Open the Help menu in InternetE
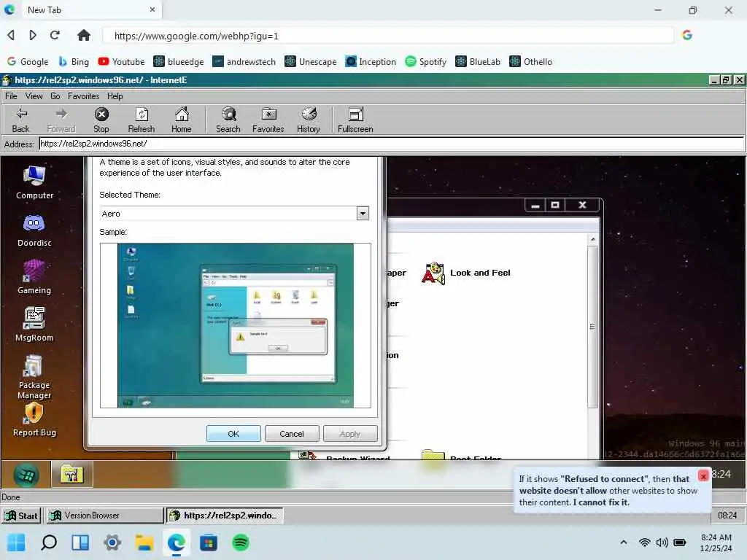The image size is (747, 560). (115, 96)
